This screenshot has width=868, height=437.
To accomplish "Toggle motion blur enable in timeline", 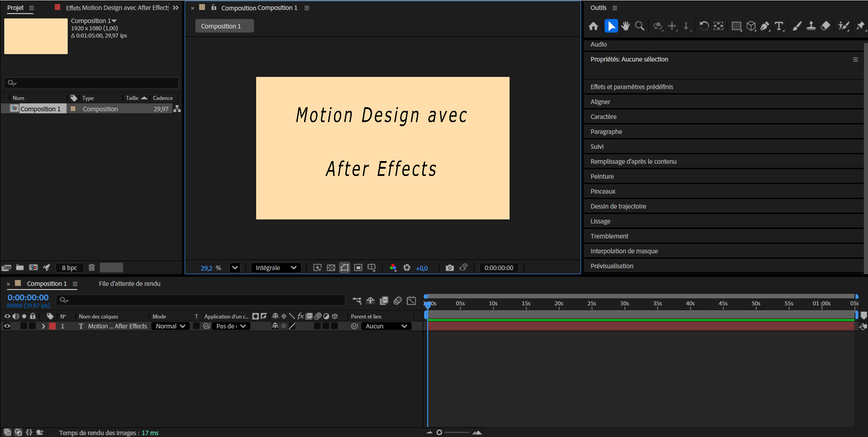I will pos(397,300).
